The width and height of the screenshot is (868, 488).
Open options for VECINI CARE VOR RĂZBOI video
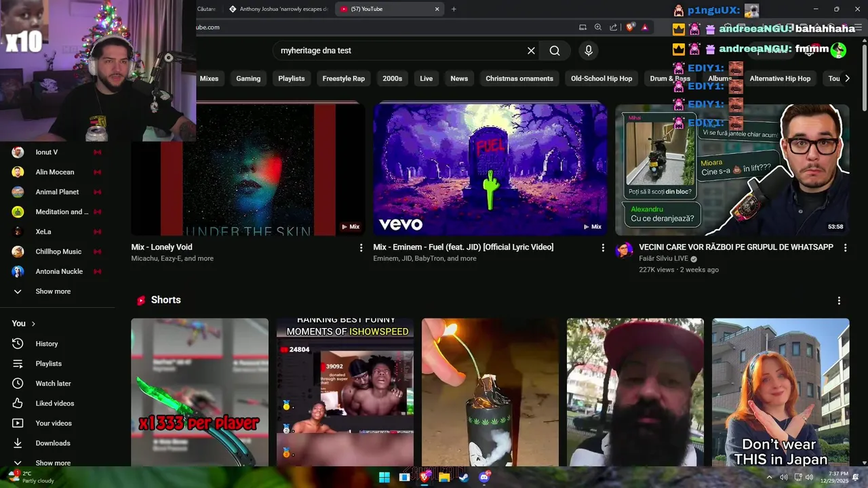pos(845,248)
